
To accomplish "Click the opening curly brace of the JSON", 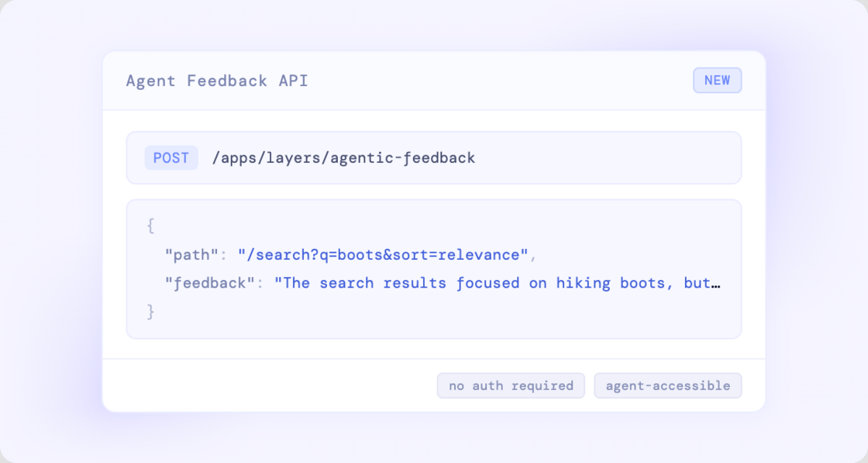I will (x=150, y=226).
